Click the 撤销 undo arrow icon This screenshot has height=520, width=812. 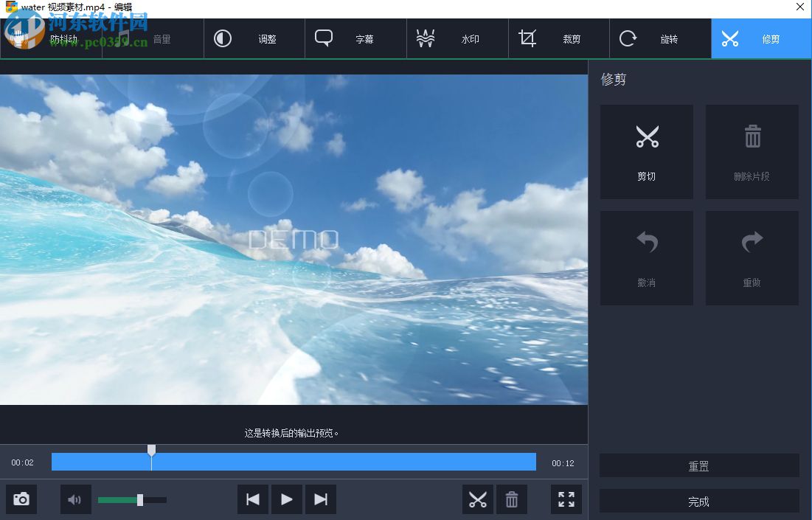[647, 243]
